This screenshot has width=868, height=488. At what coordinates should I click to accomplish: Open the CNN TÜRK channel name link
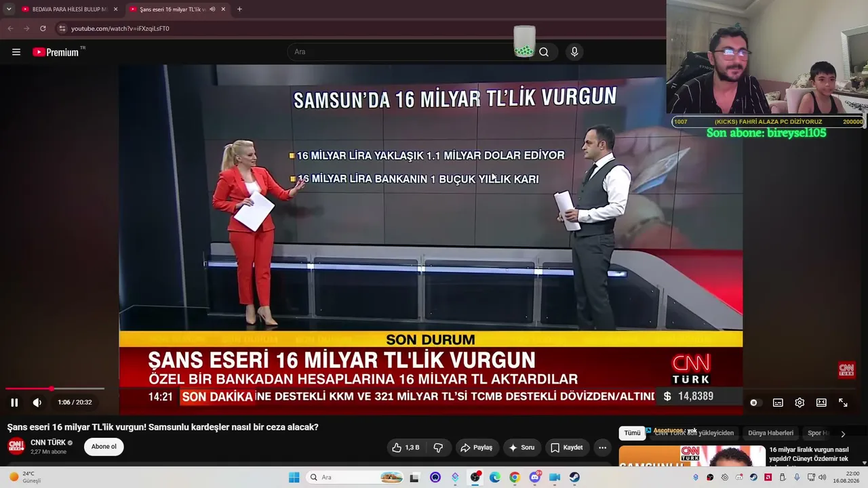[48, 443]
